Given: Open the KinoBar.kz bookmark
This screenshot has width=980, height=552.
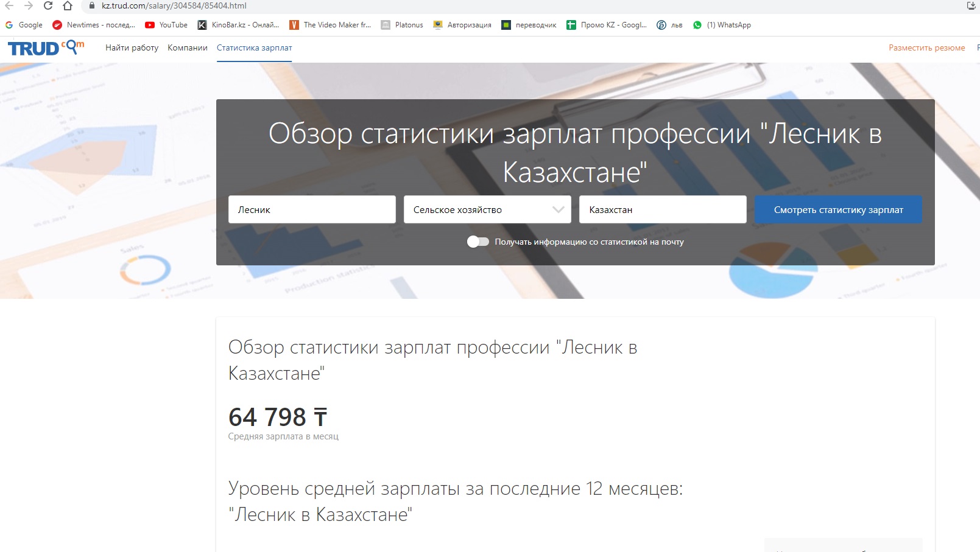Looking at the screenshot, I should tap(238, 25).
